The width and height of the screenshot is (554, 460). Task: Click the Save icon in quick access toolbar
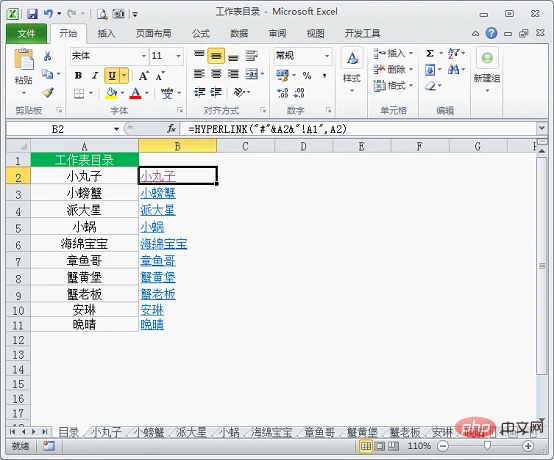(x=33, y=14)
